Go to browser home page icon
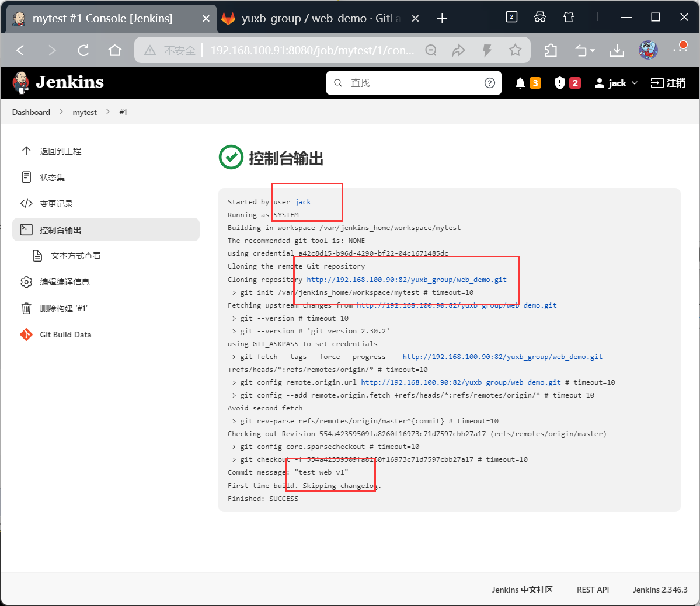Image resolution: width=700 pixels, height=606 pixels. [115, 50]
